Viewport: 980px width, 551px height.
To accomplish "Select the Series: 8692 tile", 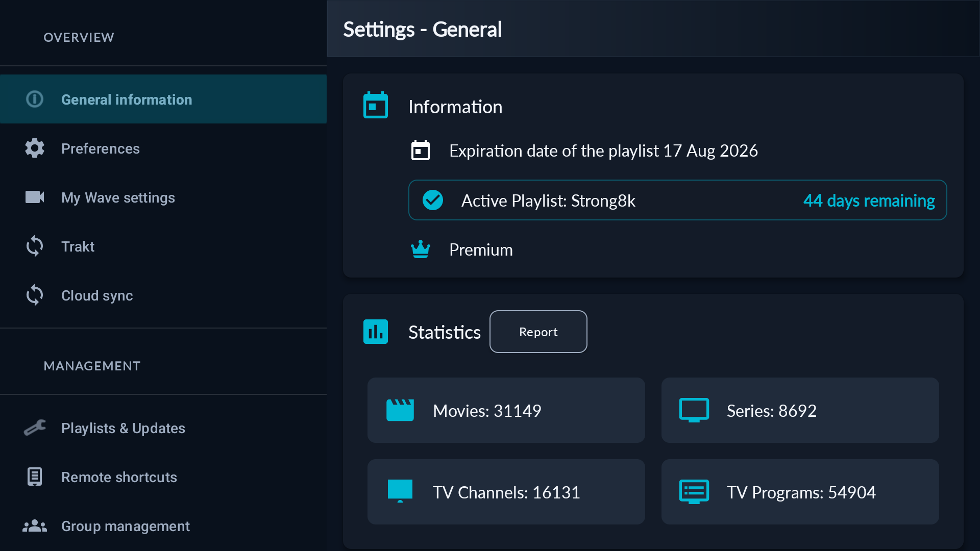I will coord(800,410).
